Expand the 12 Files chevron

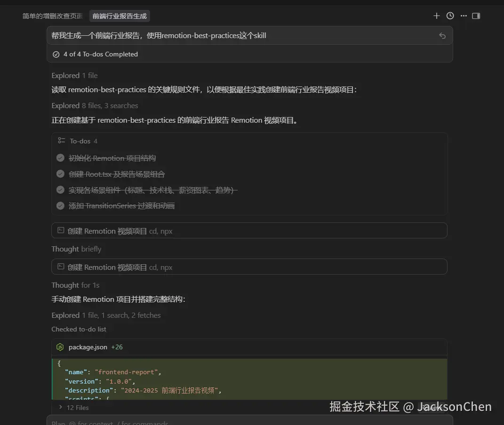pyautogui.click(x=61, y=407)
